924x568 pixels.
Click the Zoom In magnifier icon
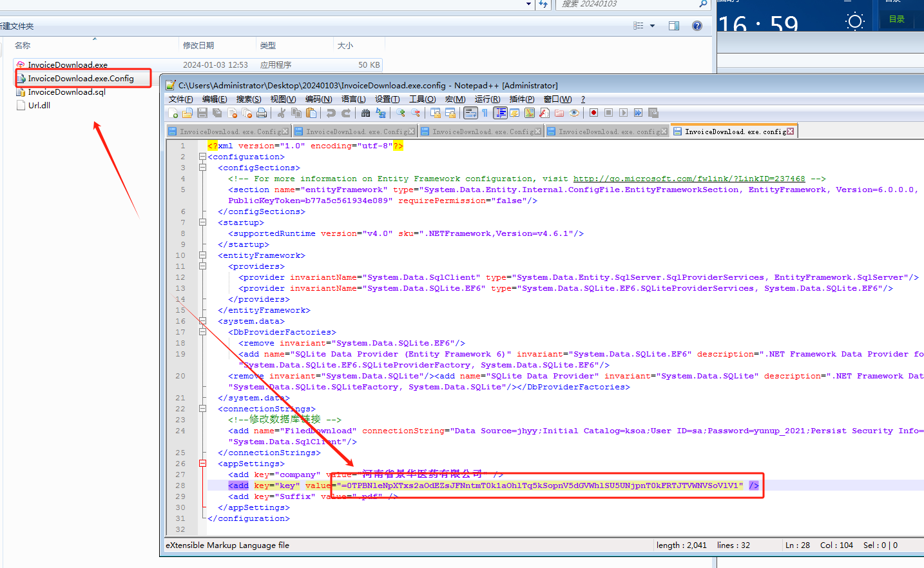pos(401,113)
